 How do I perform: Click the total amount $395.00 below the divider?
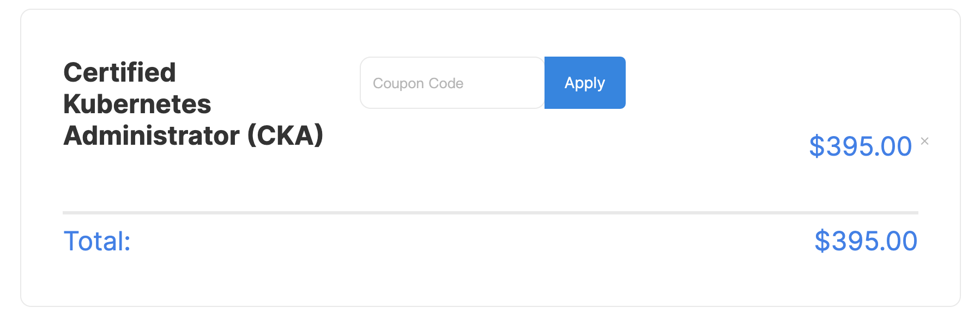(866, 241)
